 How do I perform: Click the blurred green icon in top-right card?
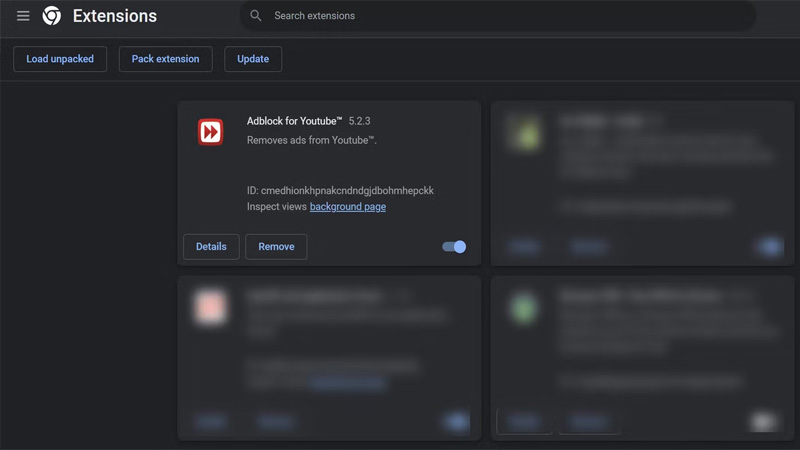[524, 132]
